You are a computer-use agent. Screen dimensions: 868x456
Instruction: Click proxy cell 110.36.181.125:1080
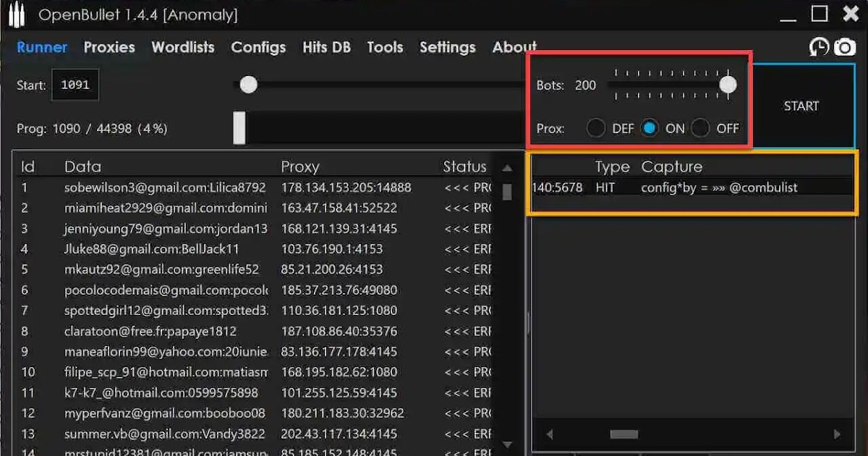coord(339,311)
